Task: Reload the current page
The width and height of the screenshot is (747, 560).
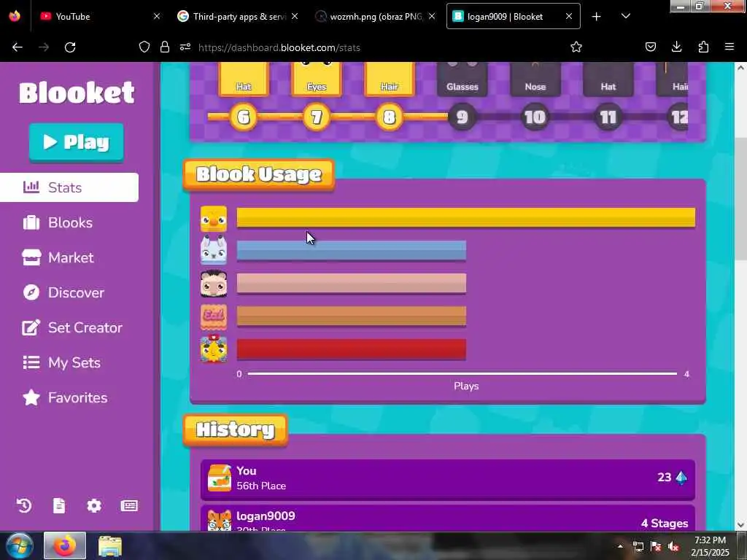Action: click(70, 47)
